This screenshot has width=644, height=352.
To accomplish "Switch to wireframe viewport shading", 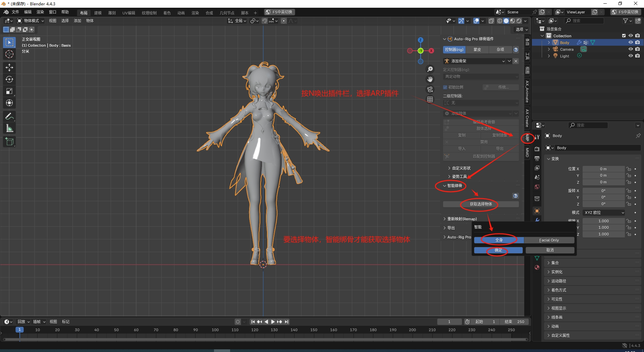I will (x=500, y=21).
